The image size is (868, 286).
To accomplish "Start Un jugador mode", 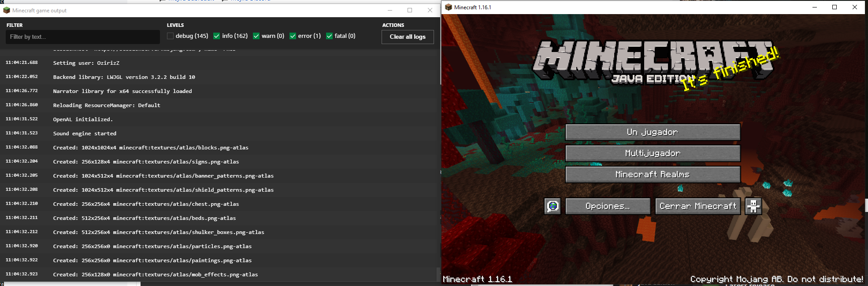I will (x=653, y=132).
